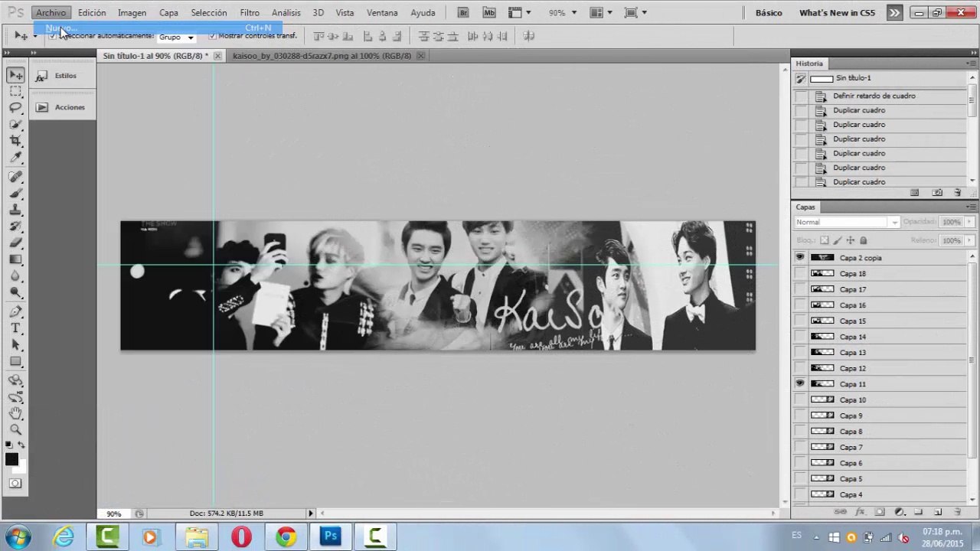This screenshot has width=980, height=551.
Task: Select the Eraser tool
Action: (x=15, y=243)
